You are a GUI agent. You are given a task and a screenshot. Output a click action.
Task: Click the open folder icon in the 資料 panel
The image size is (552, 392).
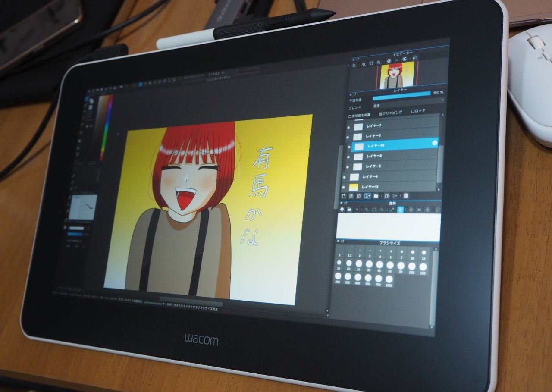click(x=349, y=210)
